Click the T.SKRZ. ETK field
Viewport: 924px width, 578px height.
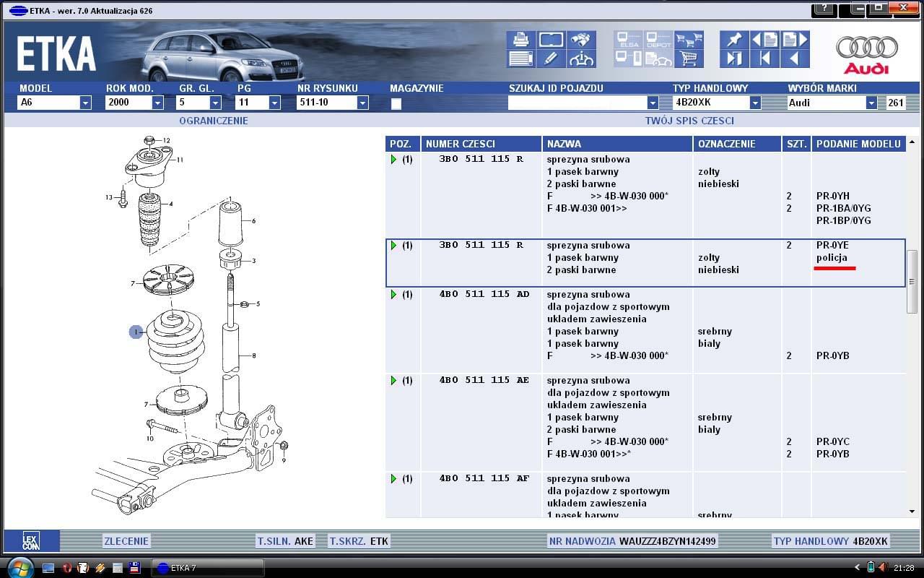pyautogui.click(x=359, y=541)
